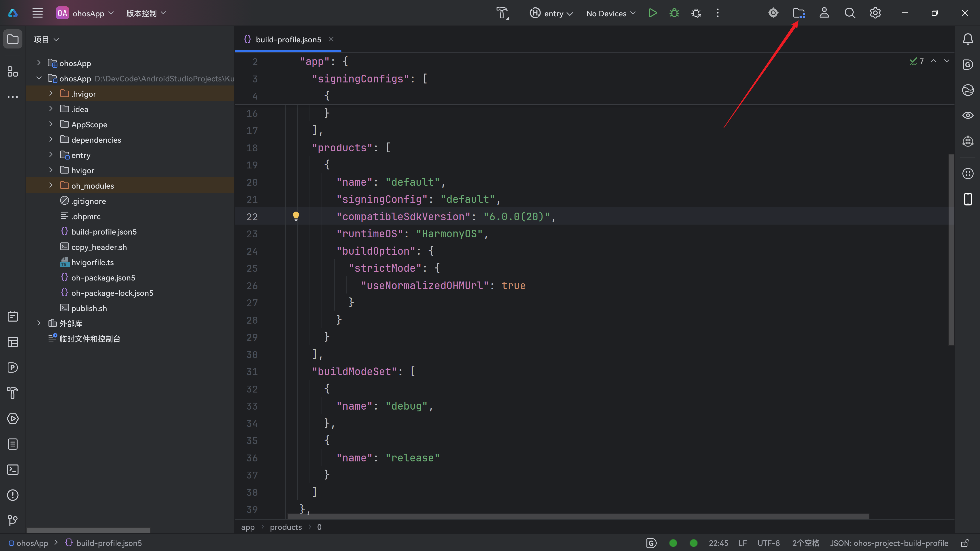The image size is (980, 551).
Task: Open the Terminal tool window
Action: point(13,470)
